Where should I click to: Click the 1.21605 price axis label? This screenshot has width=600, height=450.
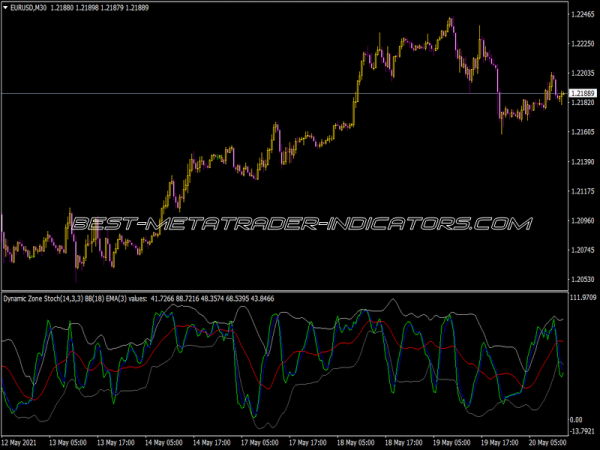[582, 132]
